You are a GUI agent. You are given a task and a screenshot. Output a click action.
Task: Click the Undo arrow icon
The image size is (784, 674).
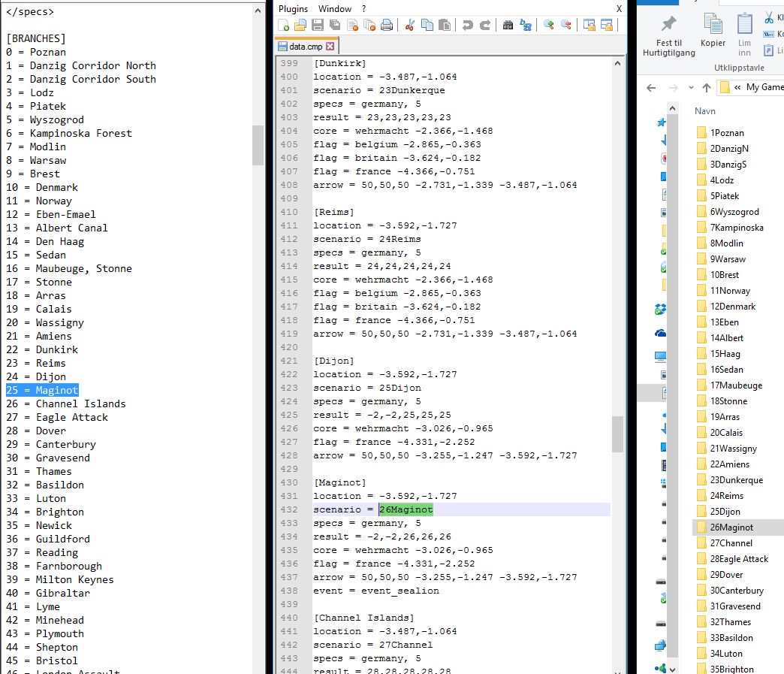(468, 25)
